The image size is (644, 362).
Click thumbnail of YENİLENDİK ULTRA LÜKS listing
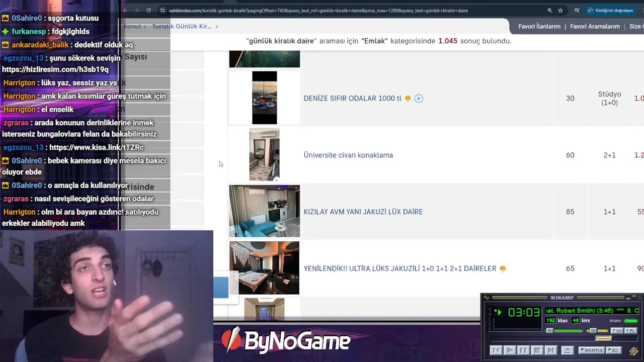(264, 268)
